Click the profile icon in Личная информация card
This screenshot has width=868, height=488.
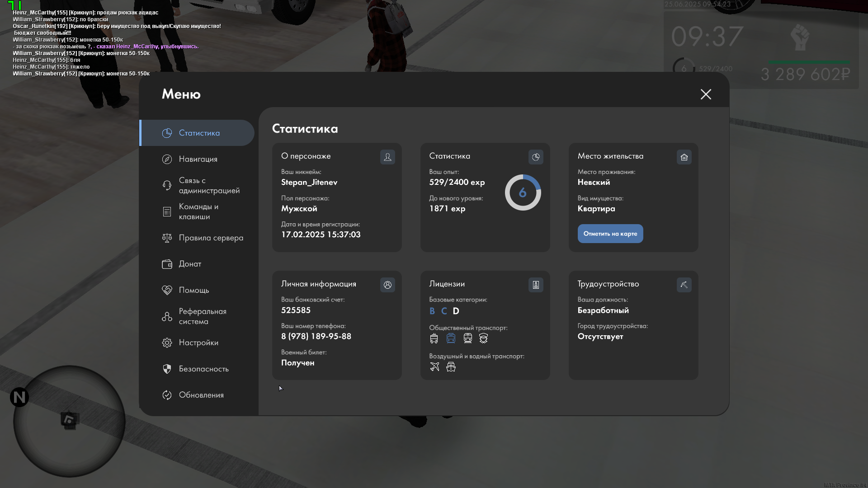point(387,285)
